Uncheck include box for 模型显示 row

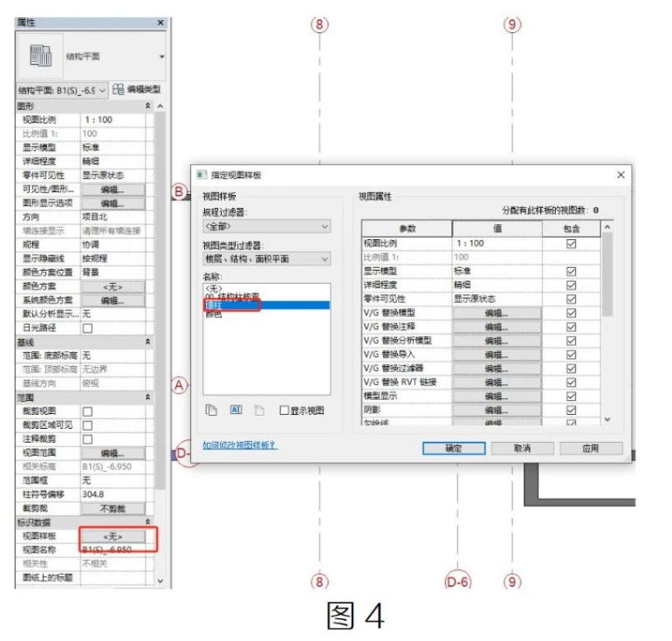pos(571,396)
